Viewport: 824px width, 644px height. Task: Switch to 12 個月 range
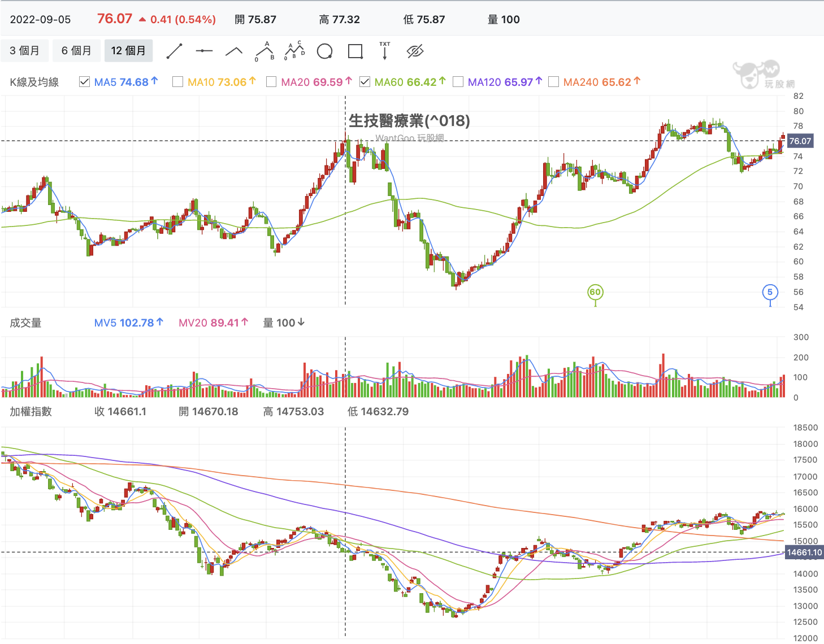[128, 51]
